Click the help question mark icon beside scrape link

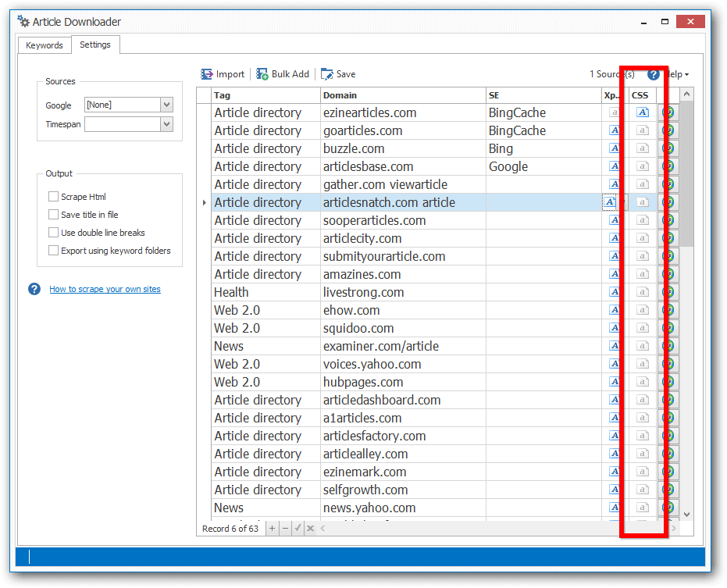34,289
